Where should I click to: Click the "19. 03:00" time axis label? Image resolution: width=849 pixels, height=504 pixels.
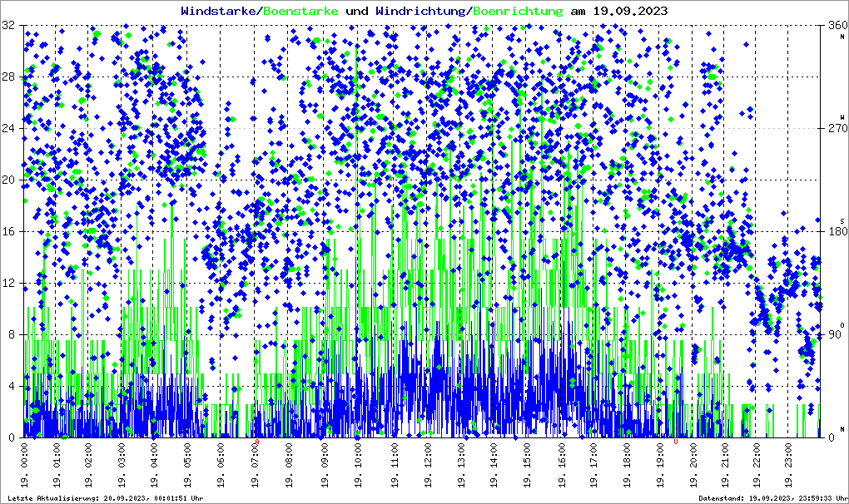coord(122,466)
